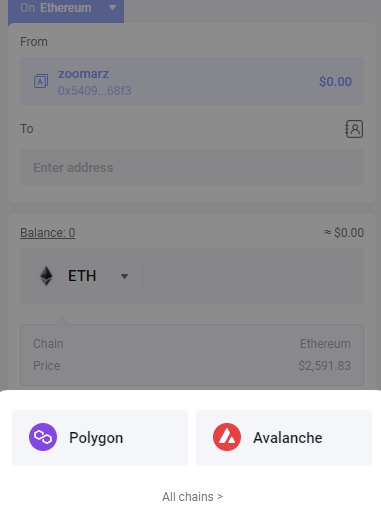Expand the On Ethereum chain dropdown
The height and width of the screenshot is (518, 381).
coord(66,10)
